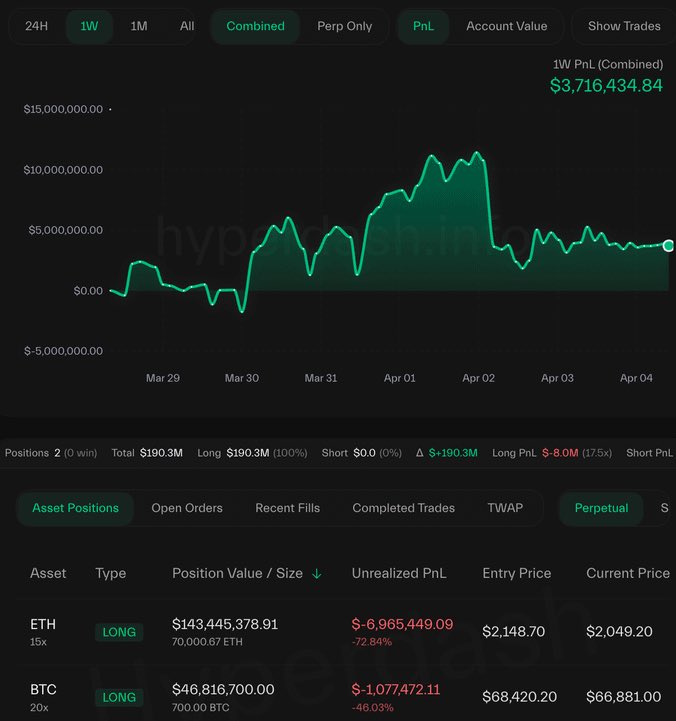This screenshot has height=721, width=676.
Task: Click the Long $190.3M summary value
Action: click(x=247, y=453)
